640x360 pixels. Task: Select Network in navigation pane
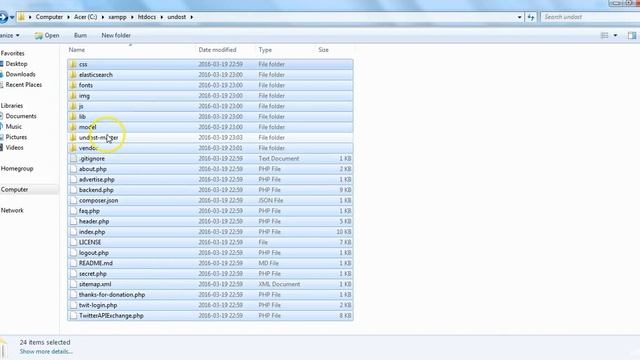[12, 211]
